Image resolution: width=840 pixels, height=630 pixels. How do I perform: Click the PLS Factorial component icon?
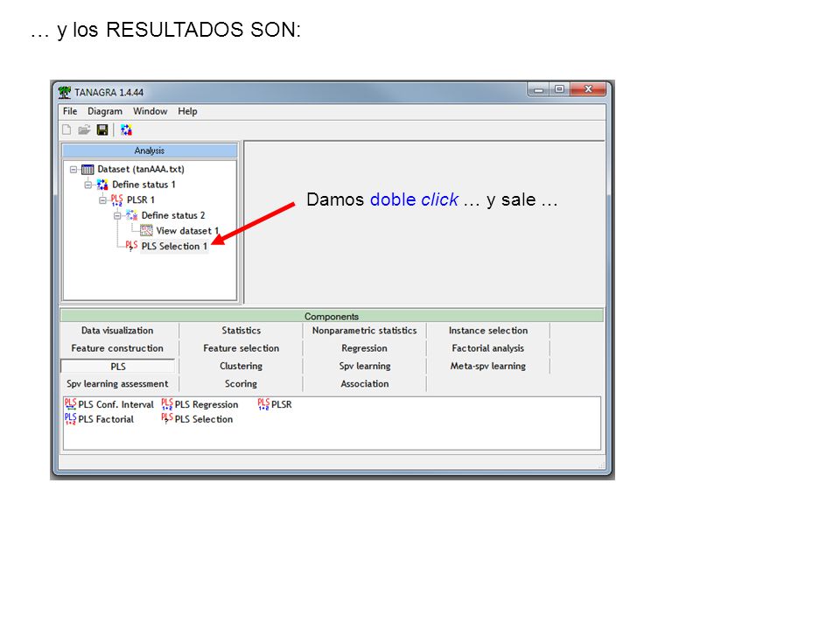tap(70, 419)
